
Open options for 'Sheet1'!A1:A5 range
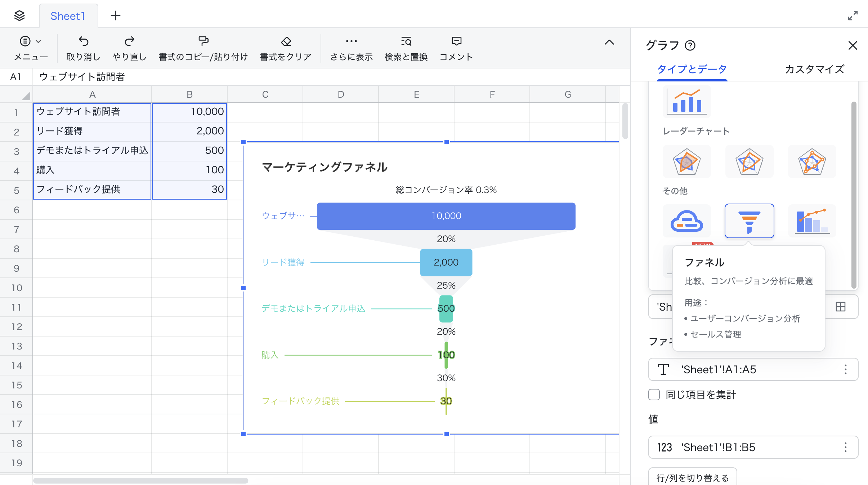pyautogui.click(x=845, y=369)
